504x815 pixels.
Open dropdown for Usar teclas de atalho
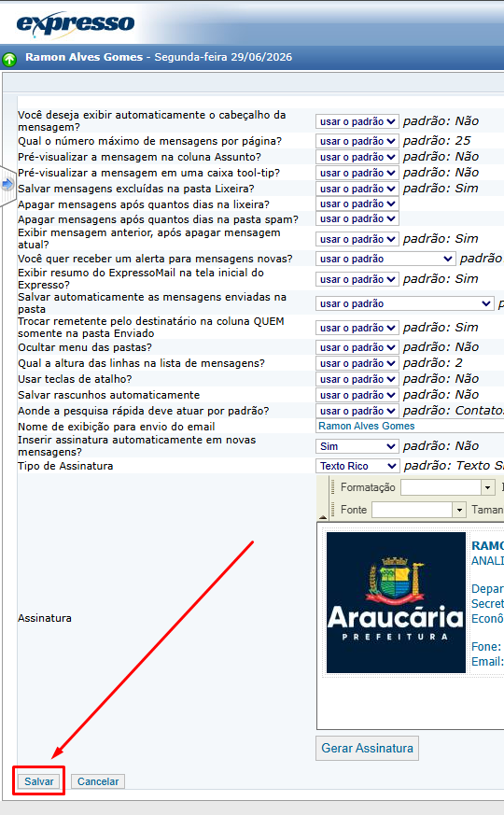[x=357, y=379]
